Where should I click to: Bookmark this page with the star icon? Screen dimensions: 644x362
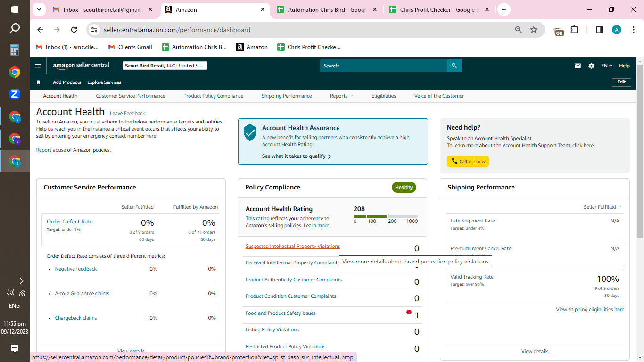point(534,30)
